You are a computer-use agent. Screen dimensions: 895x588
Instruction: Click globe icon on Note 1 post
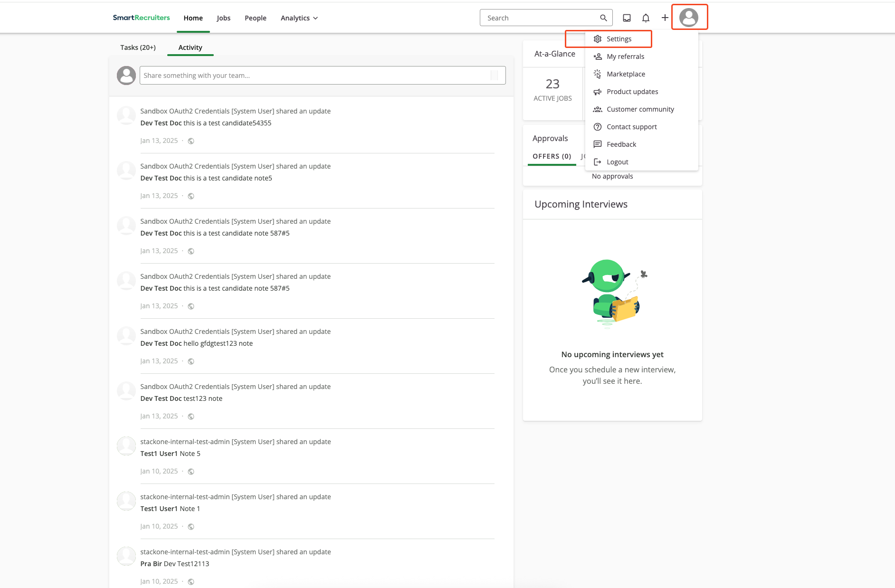coord(191,527)
